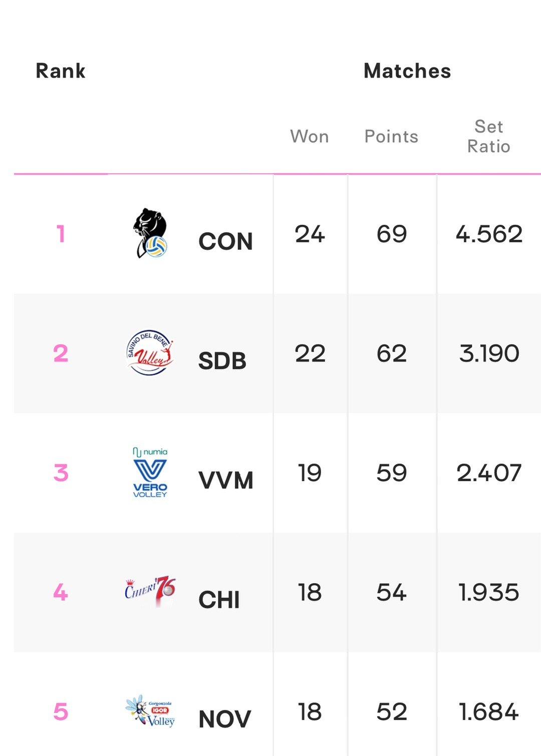The image size is (541, 756).
Task: Open the VVM team link
Action: (226, 480)
